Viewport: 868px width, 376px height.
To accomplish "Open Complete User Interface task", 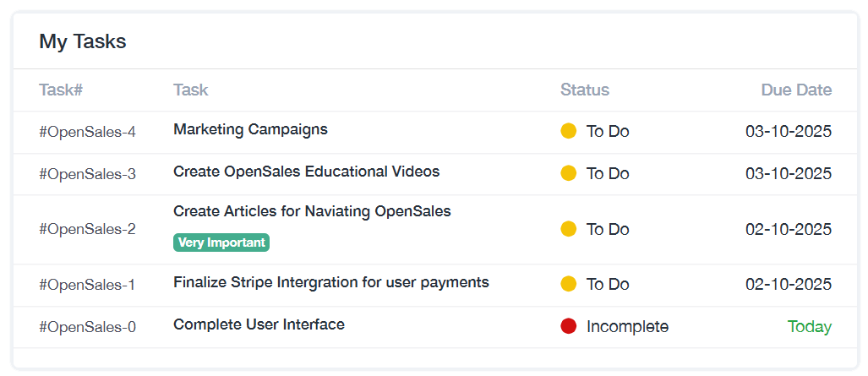I will click(x=259, y=324).
